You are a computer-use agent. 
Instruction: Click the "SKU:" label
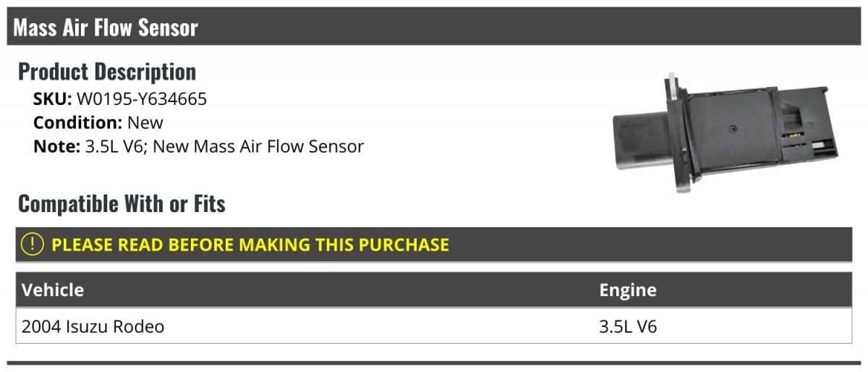tap(52, 99)
